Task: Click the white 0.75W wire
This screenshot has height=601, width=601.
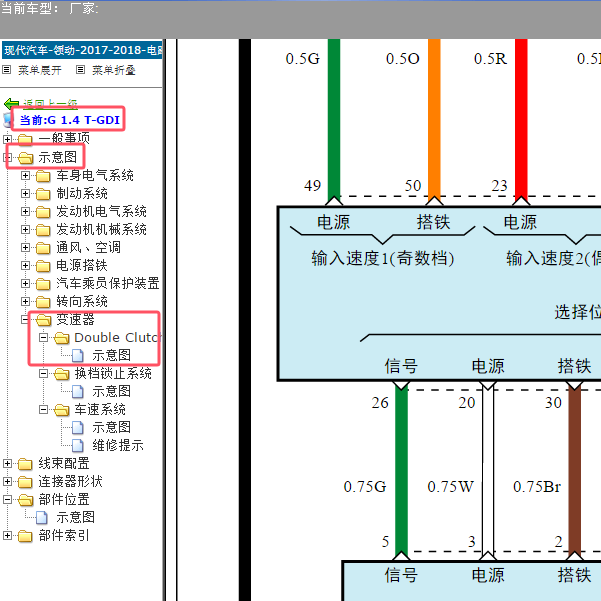Action: click(x=488, y=470)
